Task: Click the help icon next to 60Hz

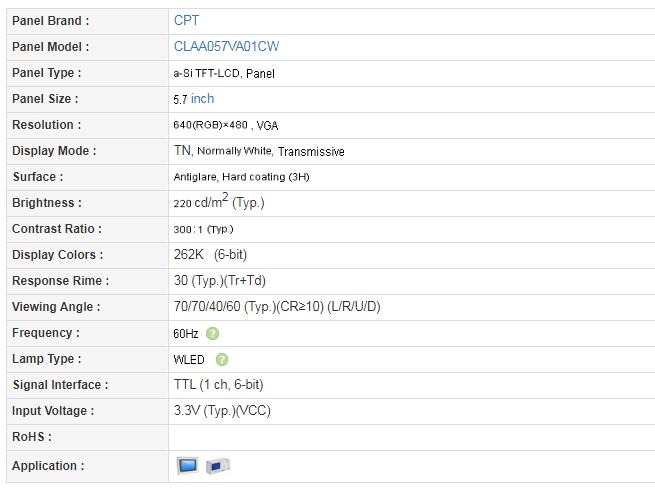Action: point(212,334)
